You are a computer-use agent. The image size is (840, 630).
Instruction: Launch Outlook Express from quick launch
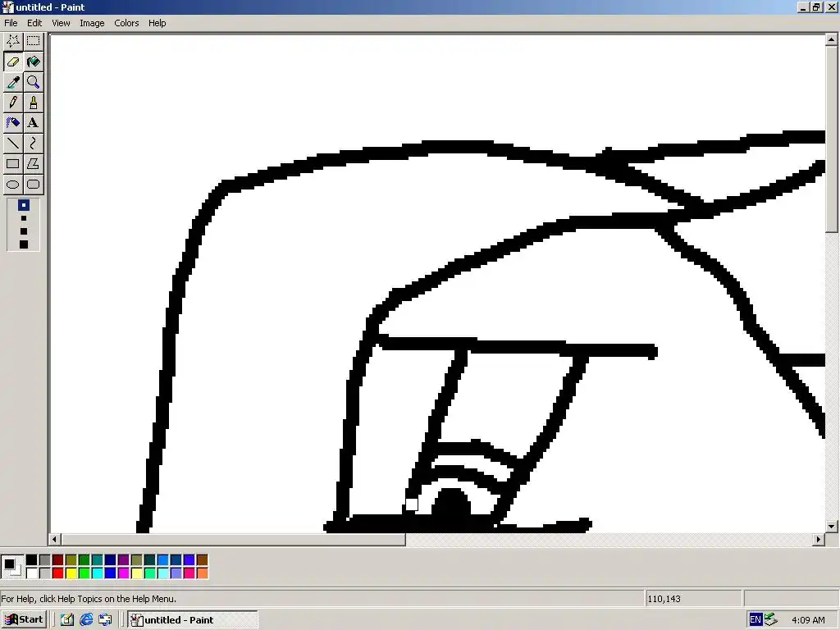(105, 620)
